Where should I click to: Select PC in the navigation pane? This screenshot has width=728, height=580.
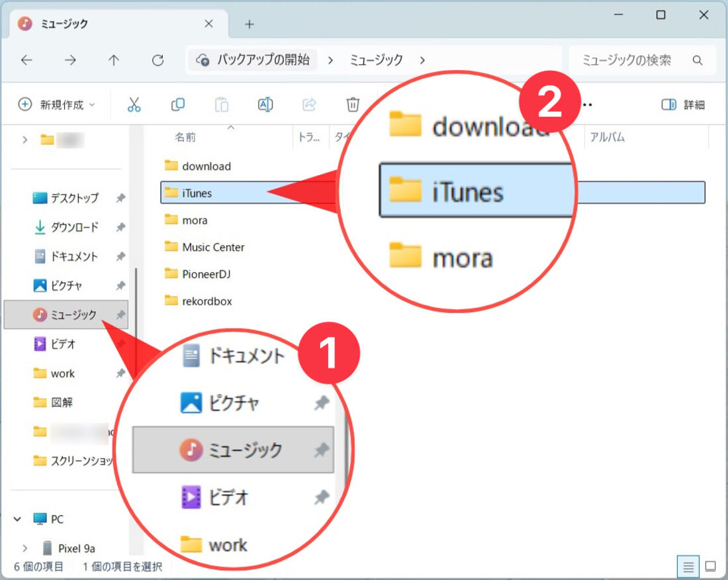coord(48,518)
